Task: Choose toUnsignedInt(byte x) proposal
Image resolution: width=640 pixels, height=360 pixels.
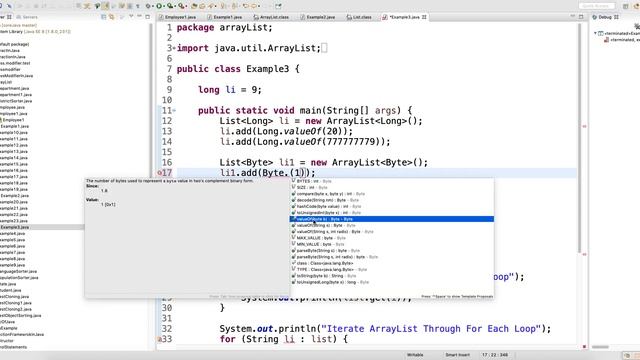Action: point(392,213)
